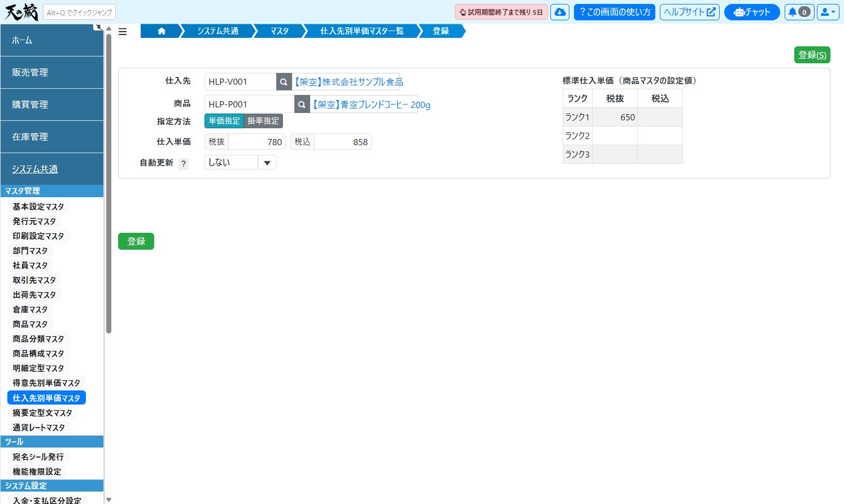The height and width of the screenshot is (504, 844).
Task: Open the この画面の使い方 help button
Action: coord(615,12)
